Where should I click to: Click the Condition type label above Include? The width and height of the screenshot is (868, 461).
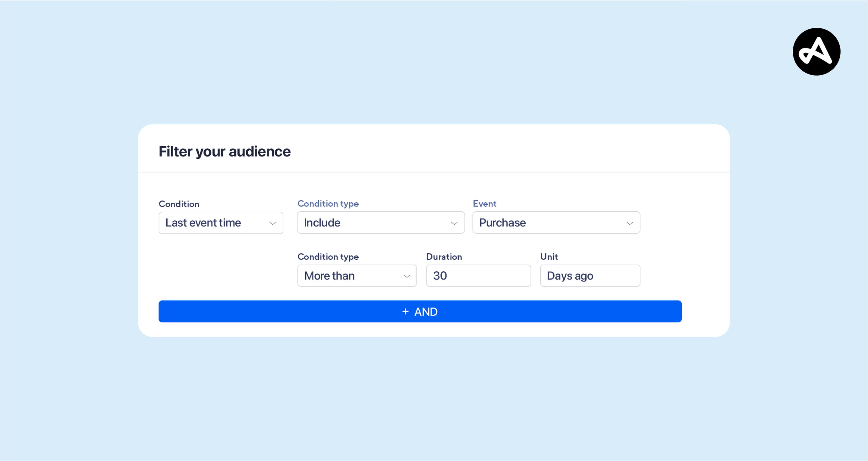[x=328, y=204]
